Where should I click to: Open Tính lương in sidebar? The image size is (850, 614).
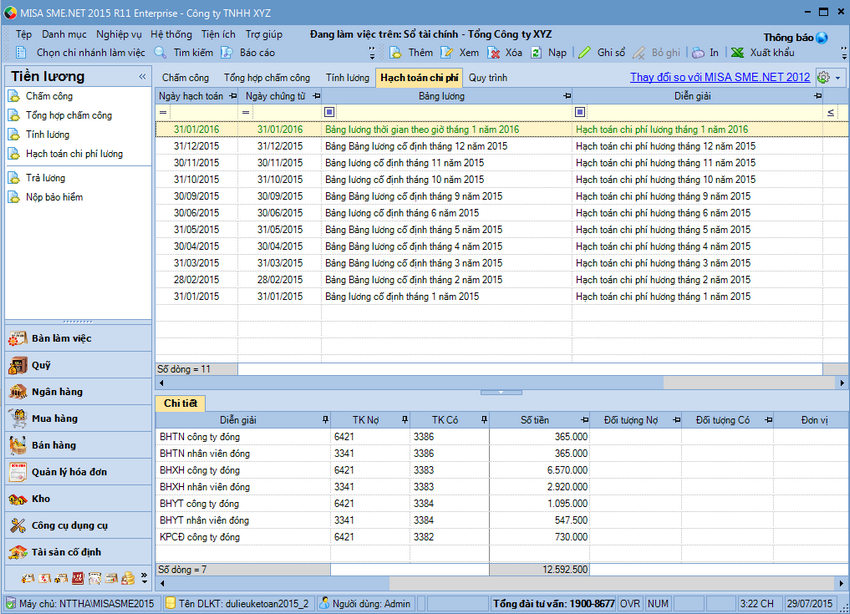click(48, 135)
